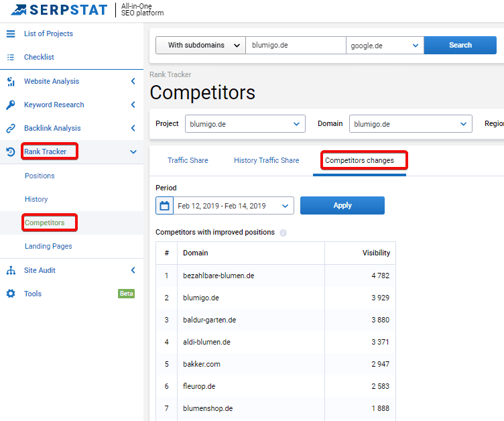Click the Site Audit sitemap icon

click(11, 270)
